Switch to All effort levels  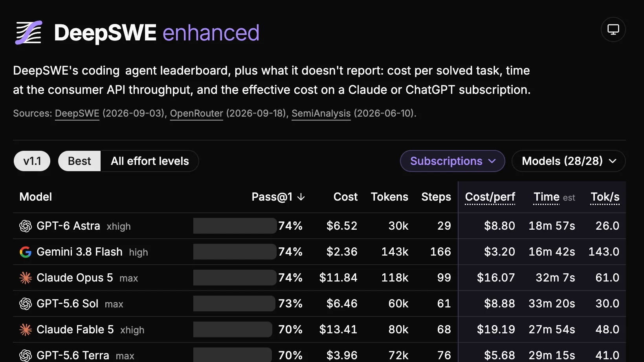150,161
